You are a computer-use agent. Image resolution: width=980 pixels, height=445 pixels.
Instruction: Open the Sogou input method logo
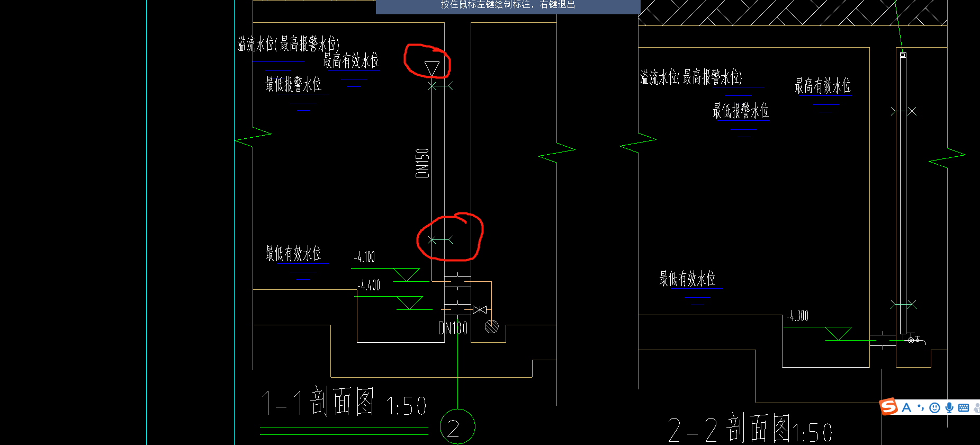coord(888,407)
